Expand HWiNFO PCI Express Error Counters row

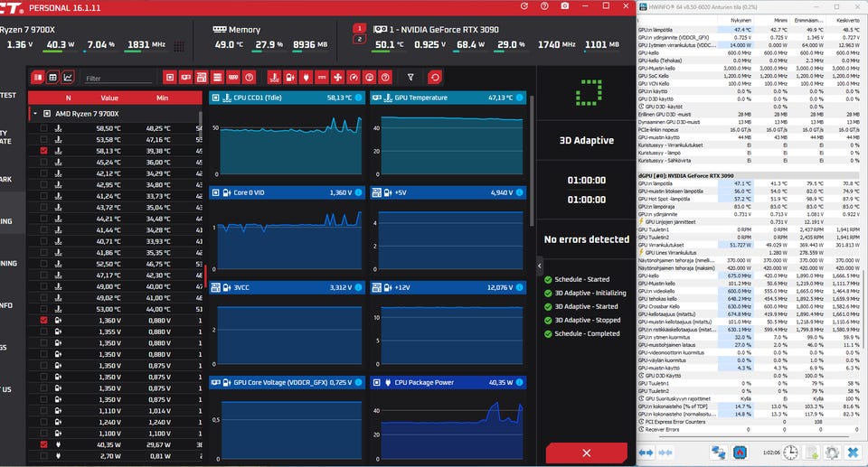click(x=642, y=422)
